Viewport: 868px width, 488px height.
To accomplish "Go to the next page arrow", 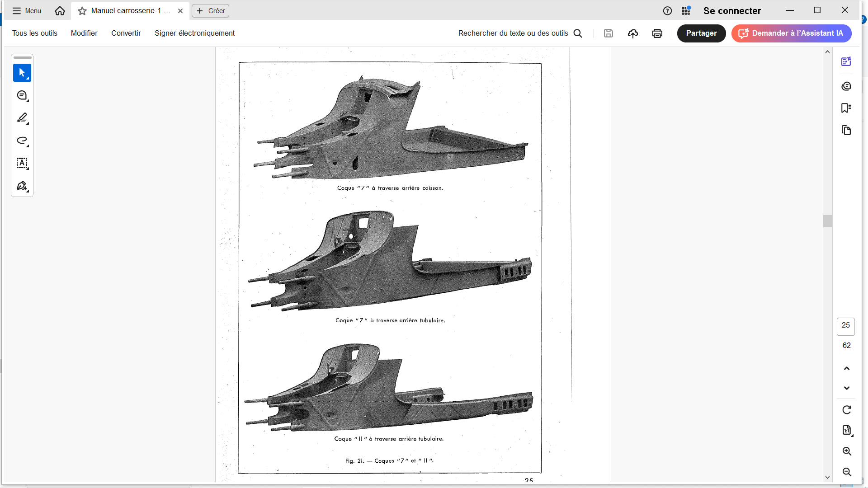I will (846, 388).
